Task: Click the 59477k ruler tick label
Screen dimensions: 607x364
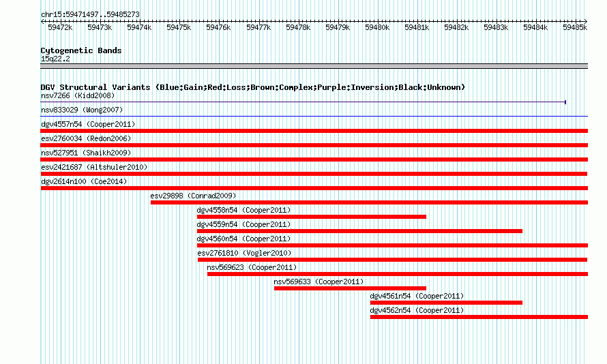Action: pyautogui.click(x=258, y=28)
